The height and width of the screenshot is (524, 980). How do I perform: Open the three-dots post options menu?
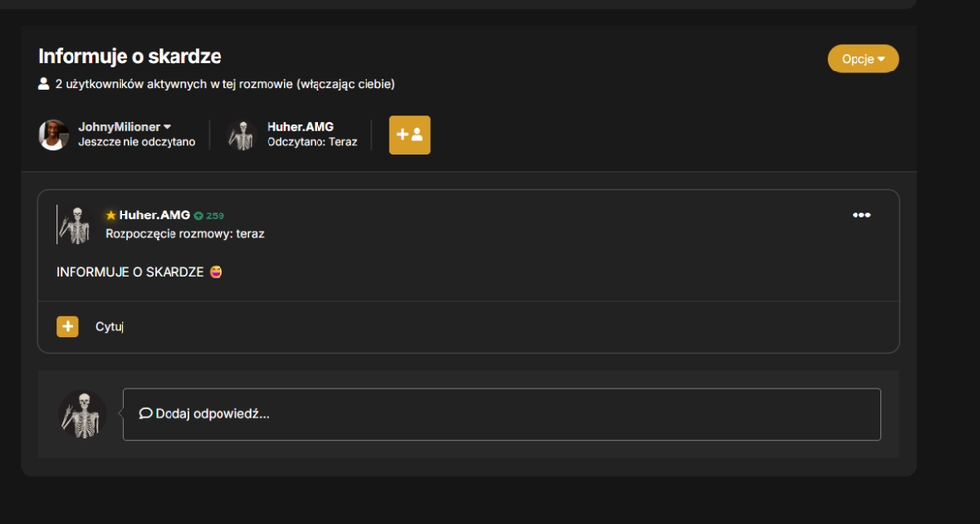click(861, 214)
